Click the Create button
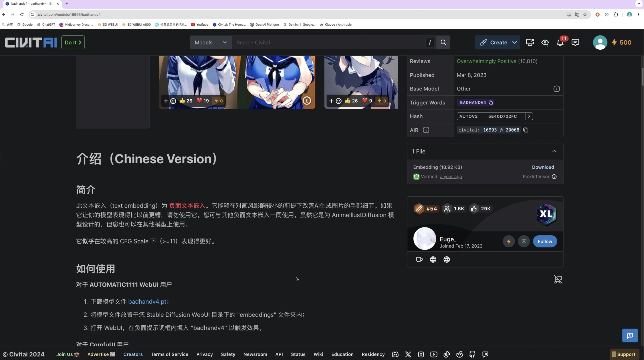This screenshot has height=360, width=644. pyautogui.click(x=494, y=42)
